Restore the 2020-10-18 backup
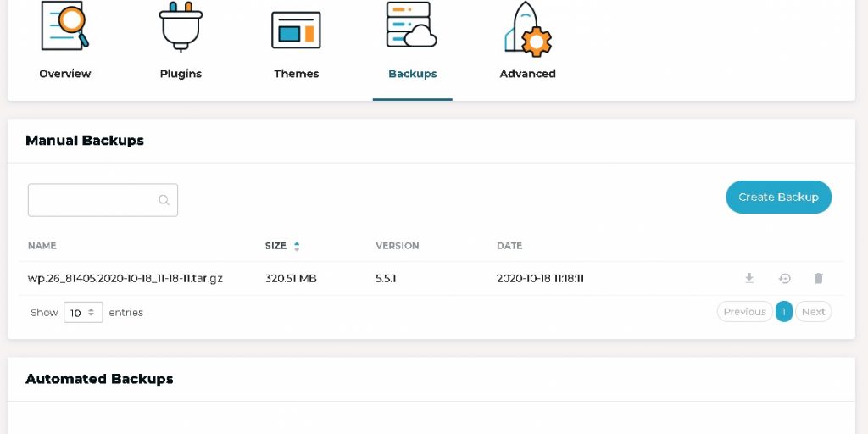868x434 pixels. click(x=784, y=278)
